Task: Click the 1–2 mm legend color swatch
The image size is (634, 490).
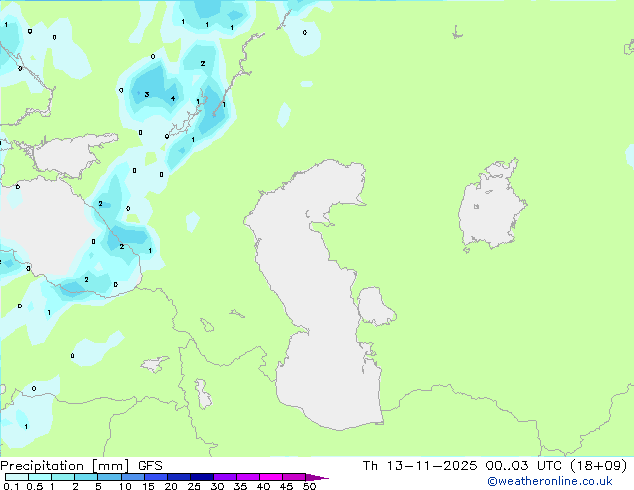Action: tap(63, 477)
